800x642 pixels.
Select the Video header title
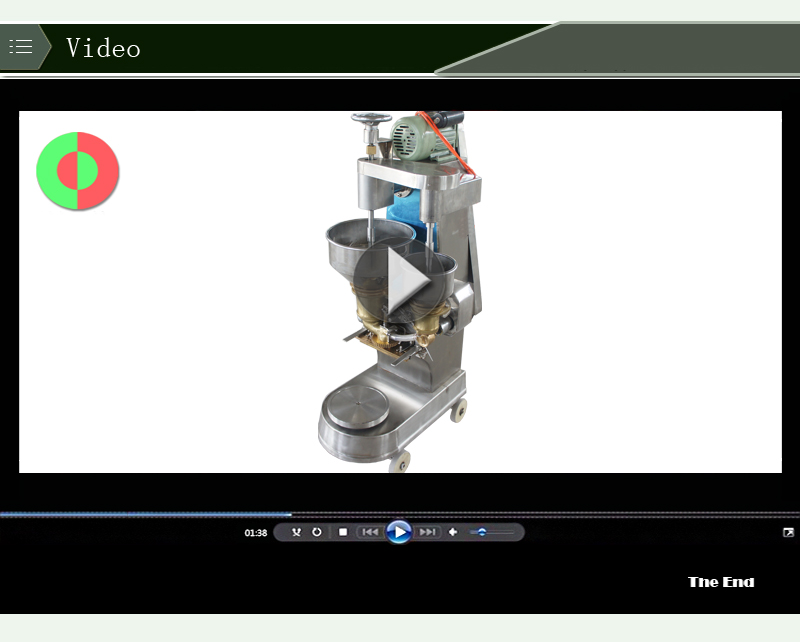(103, 46)
